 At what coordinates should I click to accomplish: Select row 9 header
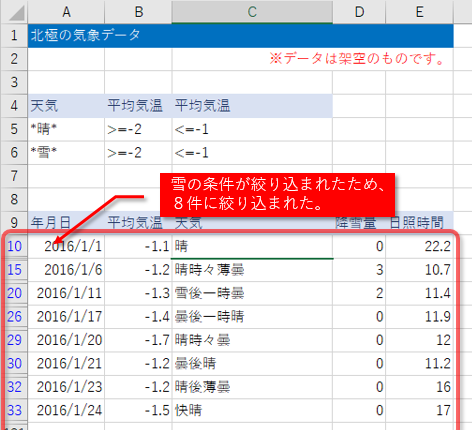point(14,223)
